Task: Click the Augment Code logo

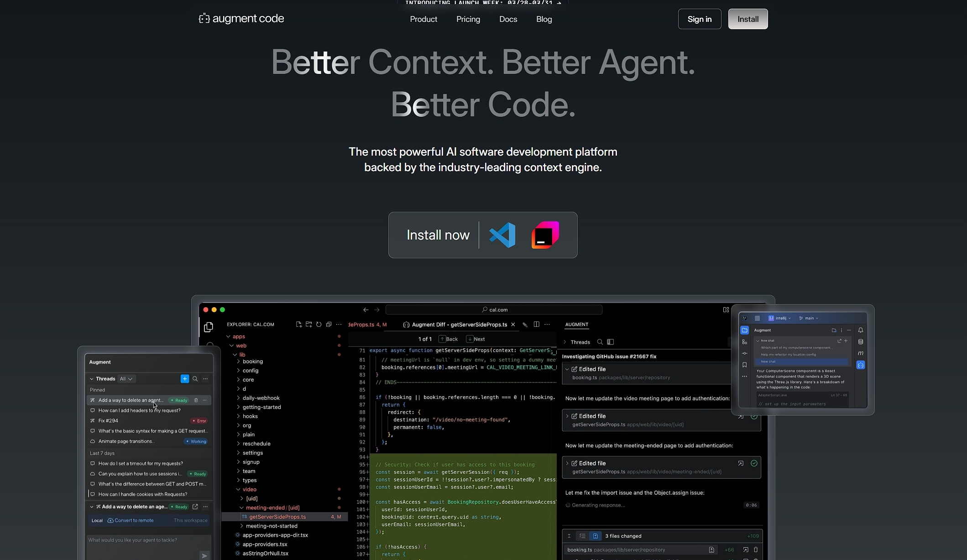Action: click(x=241, y=19)
